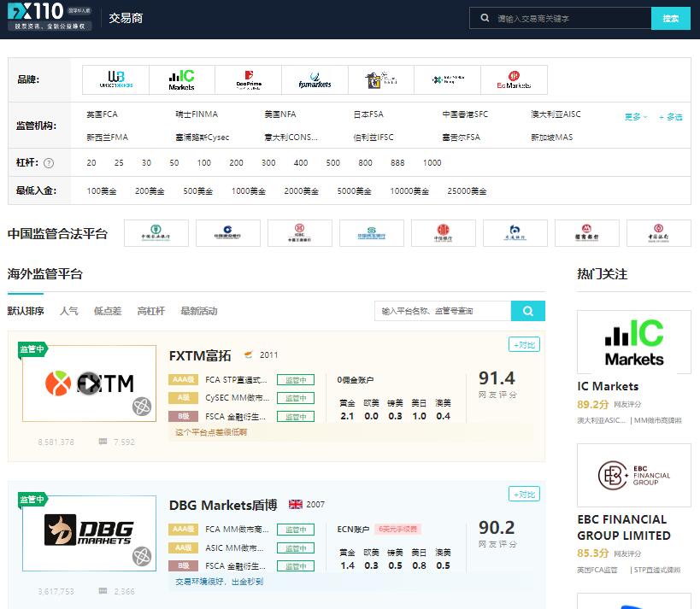Enable 多选 multi-select for regulators
This screenshot has width=700, height=609.
[671, 117]
